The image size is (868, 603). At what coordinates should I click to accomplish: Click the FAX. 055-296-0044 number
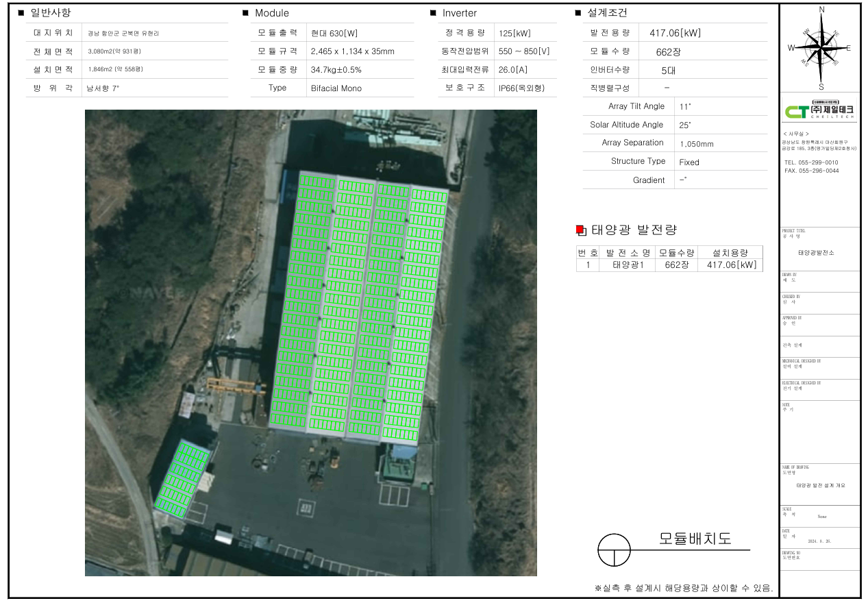tap(811, 171)
